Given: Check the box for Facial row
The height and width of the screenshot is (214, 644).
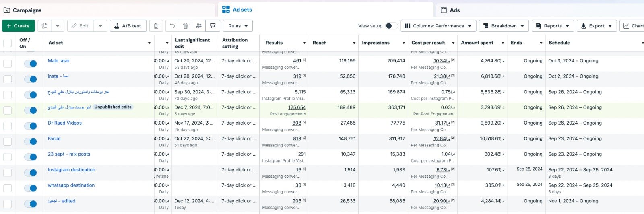Looking at the screenshot, I should tap(8, 142).
